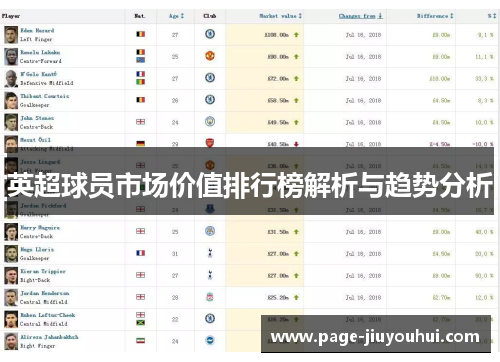Click John Stones's portrait thumbnail
Screen dimensions: 500x362
tap(11, 122)
